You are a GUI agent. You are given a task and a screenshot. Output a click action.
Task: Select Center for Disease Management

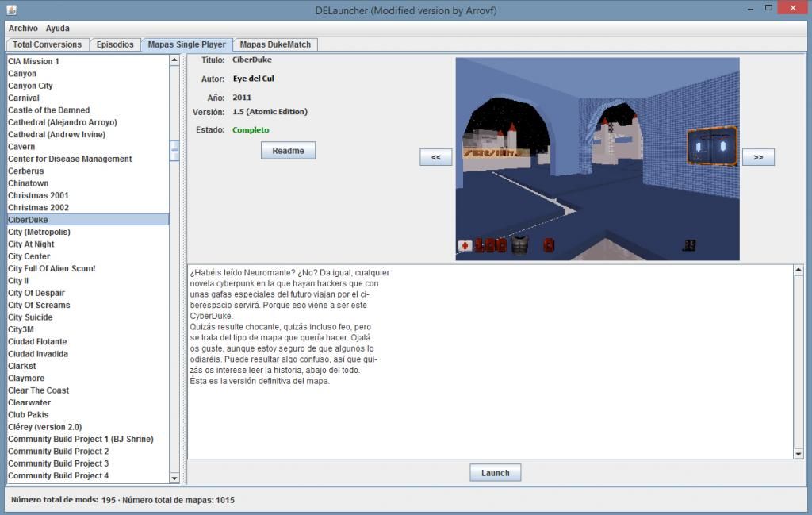click(x=88, y=159)
